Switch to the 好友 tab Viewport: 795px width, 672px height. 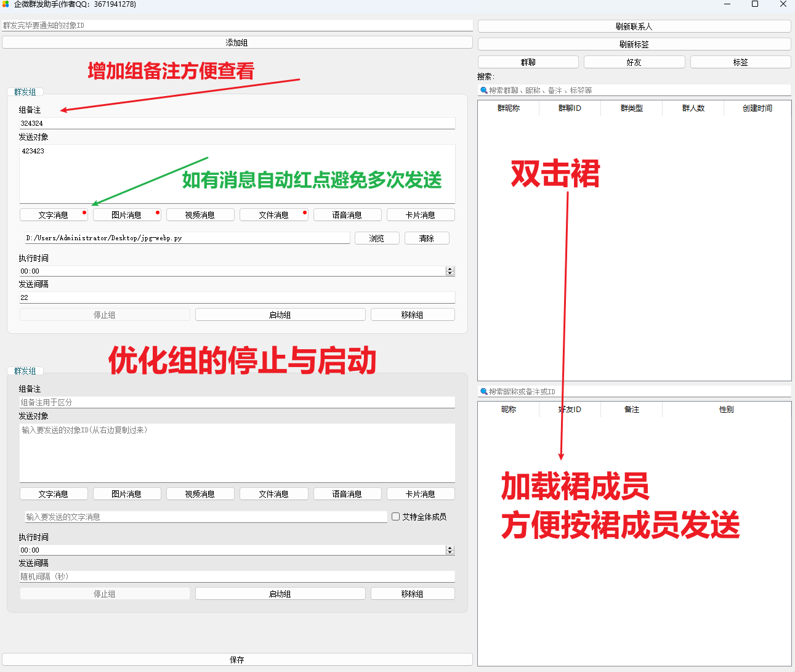point(634,62)
